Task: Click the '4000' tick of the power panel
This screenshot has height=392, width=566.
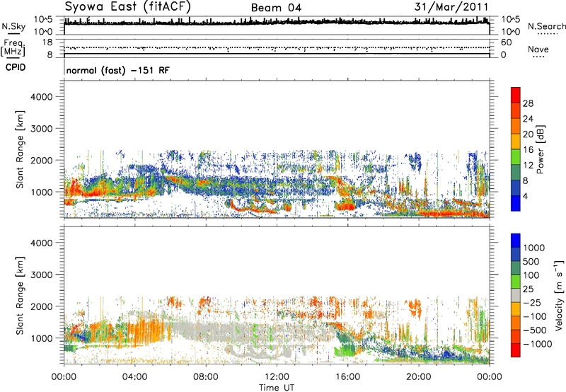Action: 41,97
